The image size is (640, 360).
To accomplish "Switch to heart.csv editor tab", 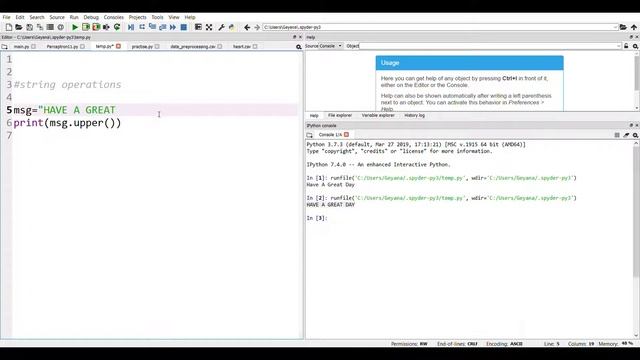I will pos(242,47).
